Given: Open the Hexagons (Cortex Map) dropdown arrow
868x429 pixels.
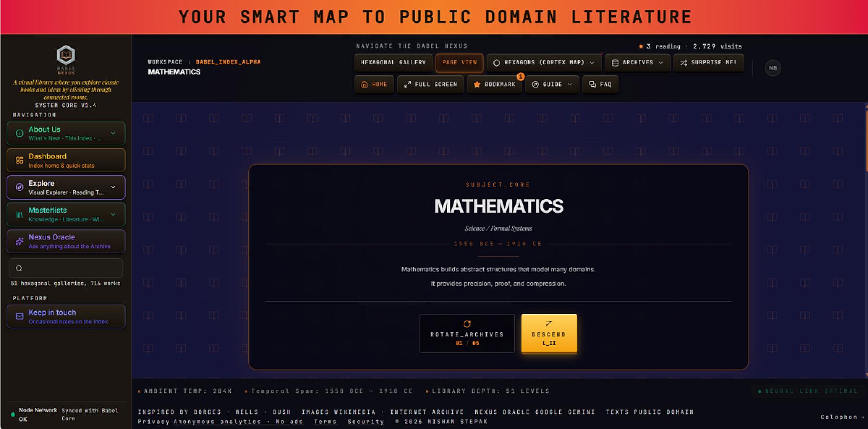Looking at the screenshot, I should (592, 63).
